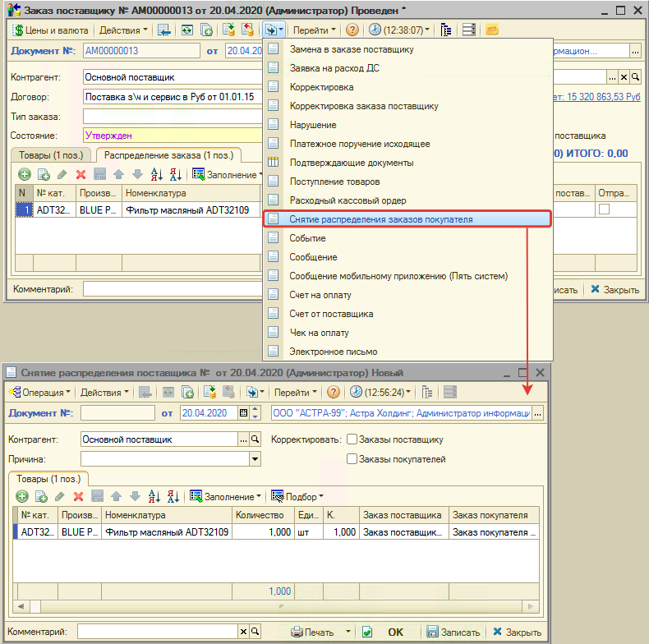Add a row with green plus in Распределение заказа
The height and width of the screenshot is (644, 649).
(x=25, y=175)
